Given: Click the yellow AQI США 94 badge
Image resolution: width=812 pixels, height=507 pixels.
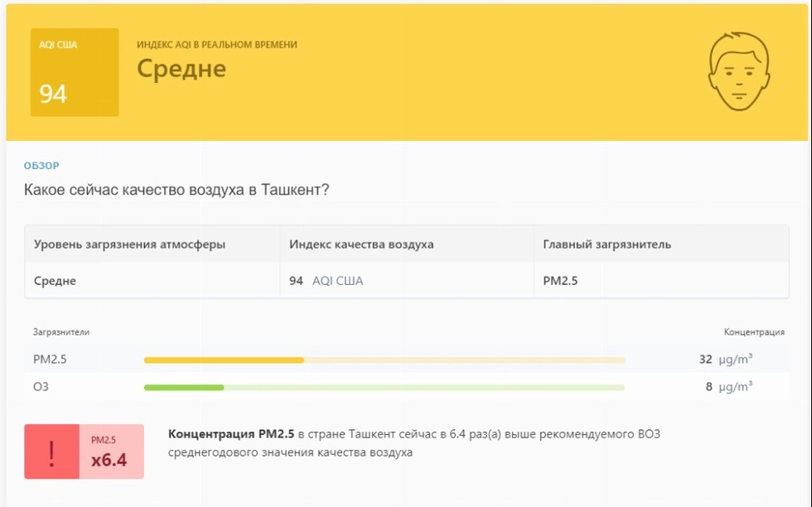Looking at the screenshot, I should [75, 72].
